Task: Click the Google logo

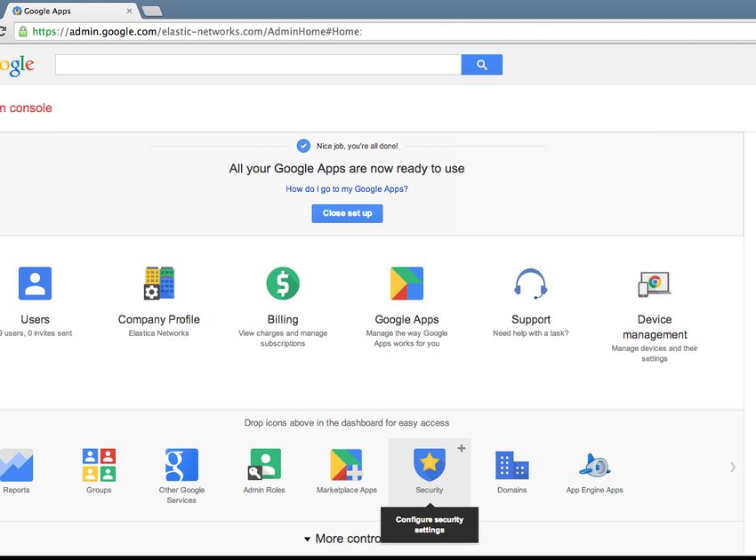Action: coord(17,65)
